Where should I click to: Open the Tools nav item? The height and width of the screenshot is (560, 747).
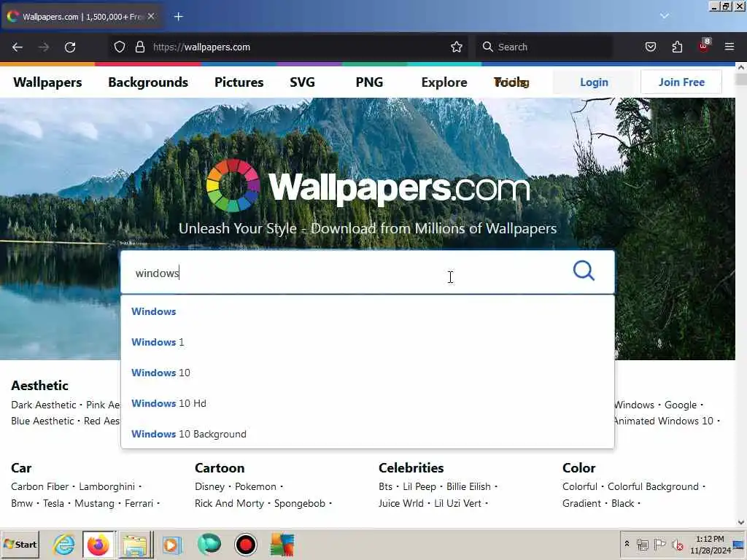511,82
